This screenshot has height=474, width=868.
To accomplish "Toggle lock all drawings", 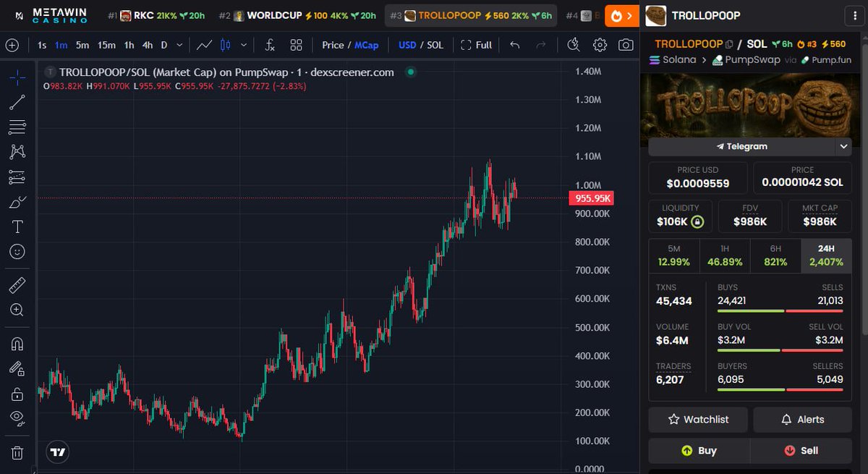I will [x=17, y=394].
